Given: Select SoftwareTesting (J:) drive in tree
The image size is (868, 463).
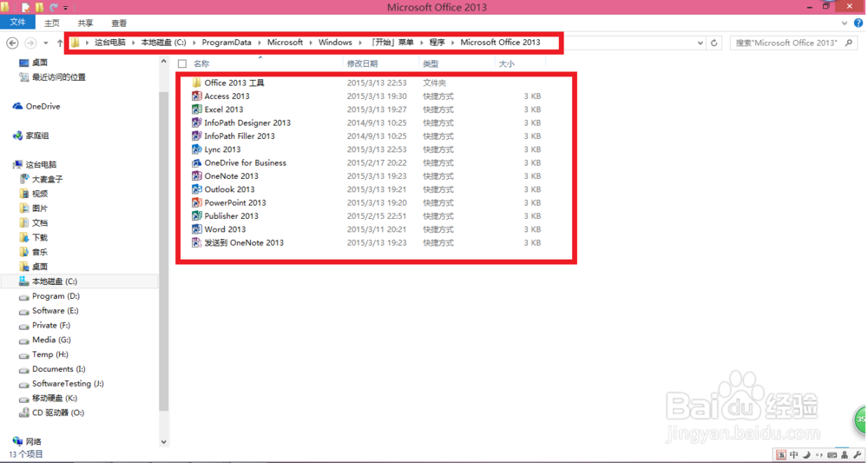Looking at the screenshot, I should [68, 383].
